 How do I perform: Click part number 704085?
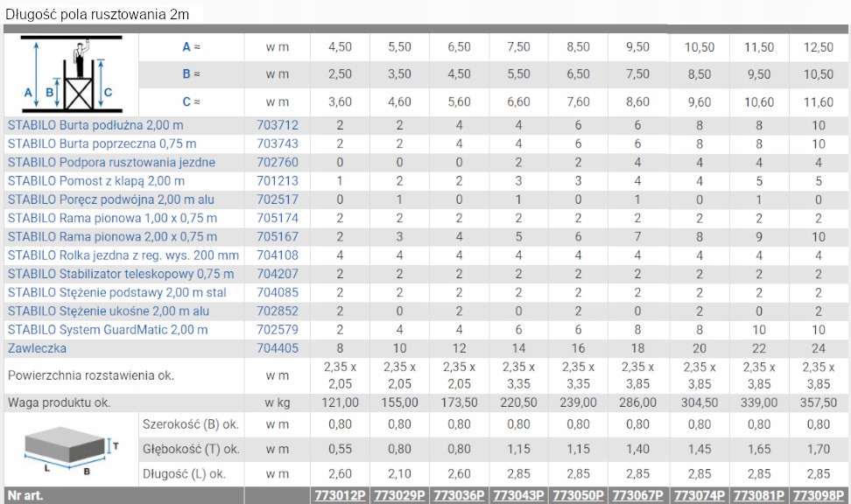[278, 292]
